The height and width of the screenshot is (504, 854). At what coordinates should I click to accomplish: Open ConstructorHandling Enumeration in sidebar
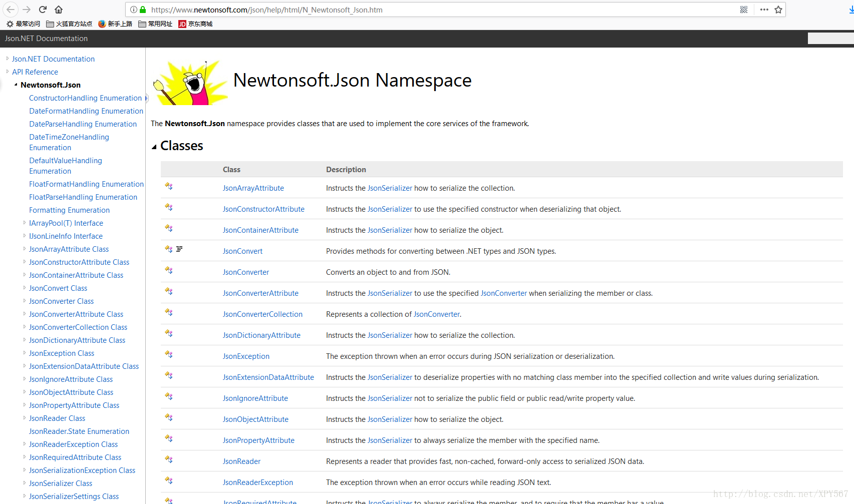(x=85, y=98)
